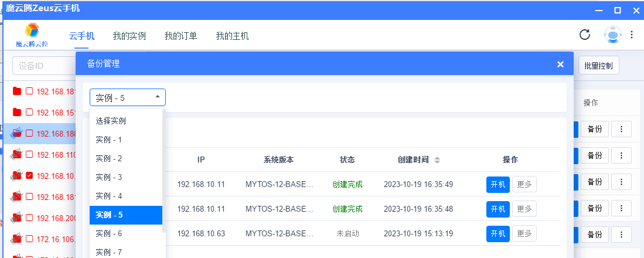Click into the 设备ID search field
Viewport: 644px width, 258px height.
(x=45, y=66)
